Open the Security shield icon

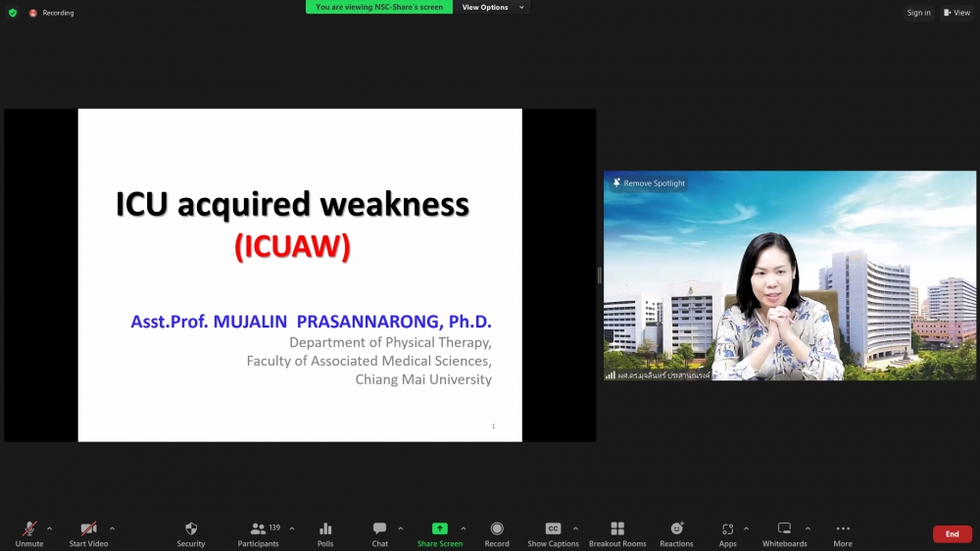[x=191, y=529]
